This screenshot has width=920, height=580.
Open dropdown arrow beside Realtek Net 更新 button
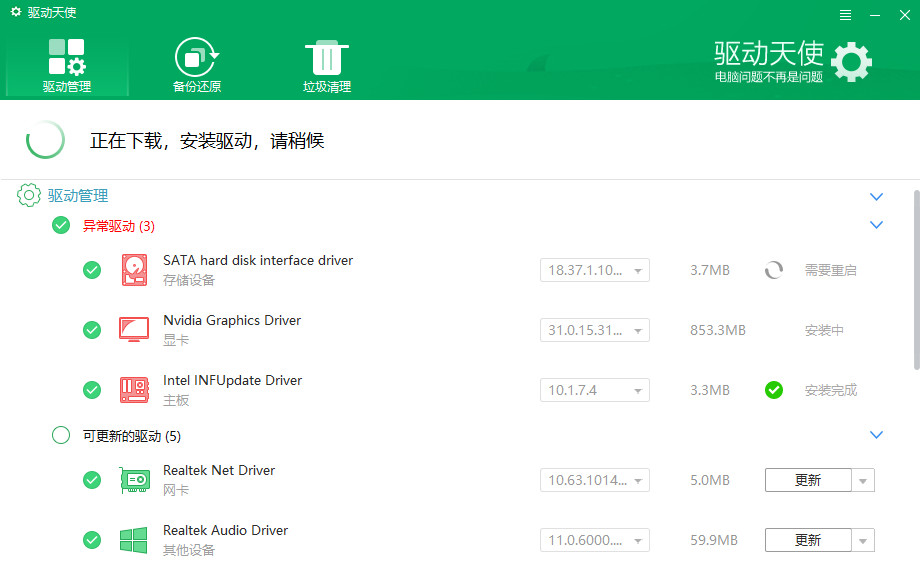pos(863,481)
